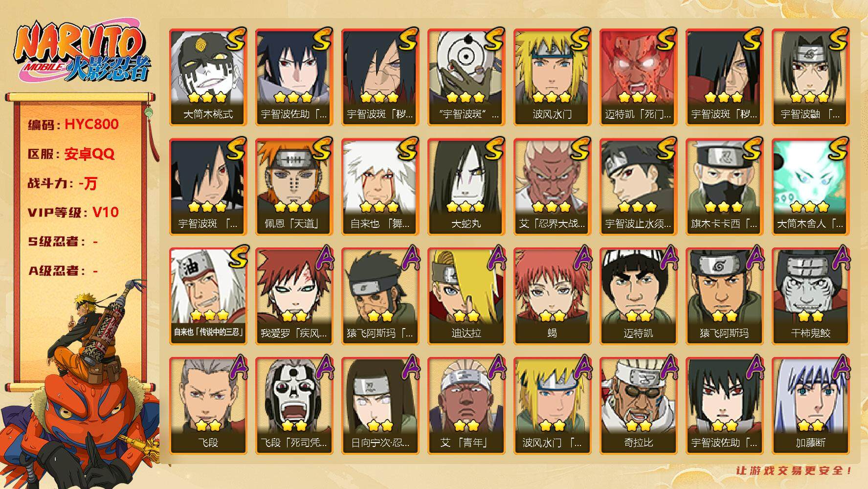Open the 波风水门 S-rank card
The height and width of the screenshot is (489, 868).
[x=553, y=77]
